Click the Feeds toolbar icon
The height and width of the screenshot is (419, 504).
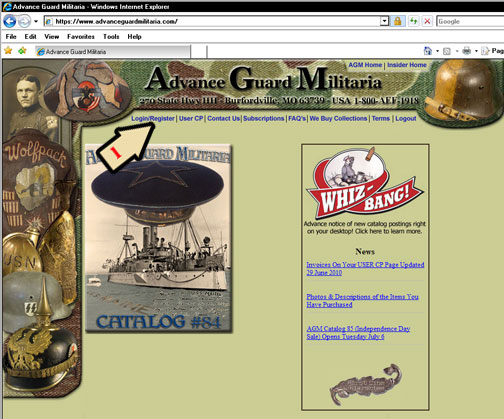tap(447, 51)
